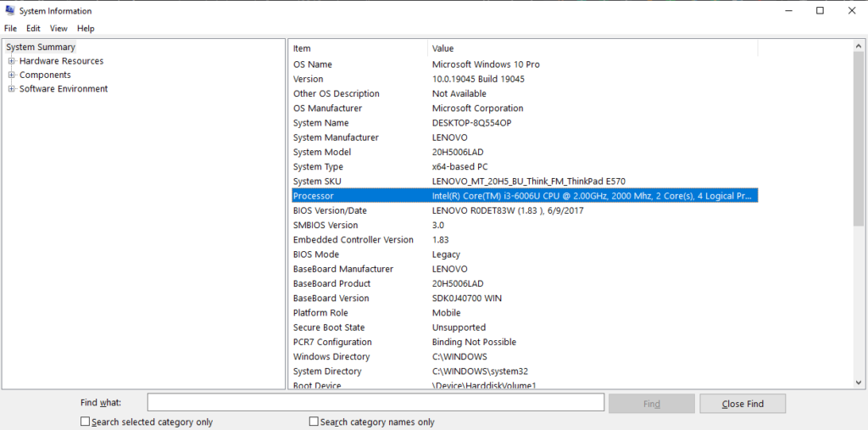Screen dimensions: 868x430
Task: Minimize the System Information window
Action: coord(788,10)
